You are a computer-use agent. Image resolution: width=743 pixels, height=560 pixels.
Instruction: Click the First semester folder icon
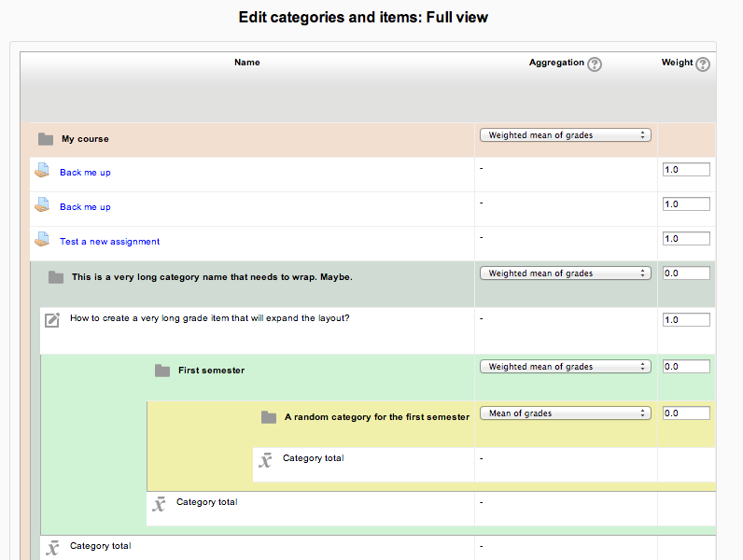[x=162, y=371]
